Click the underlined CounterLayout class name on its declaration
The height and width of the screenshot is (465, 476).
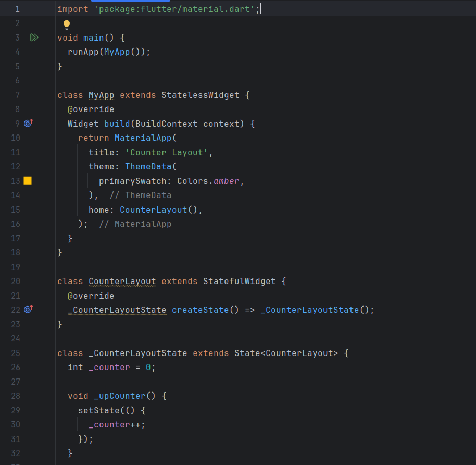122,282
